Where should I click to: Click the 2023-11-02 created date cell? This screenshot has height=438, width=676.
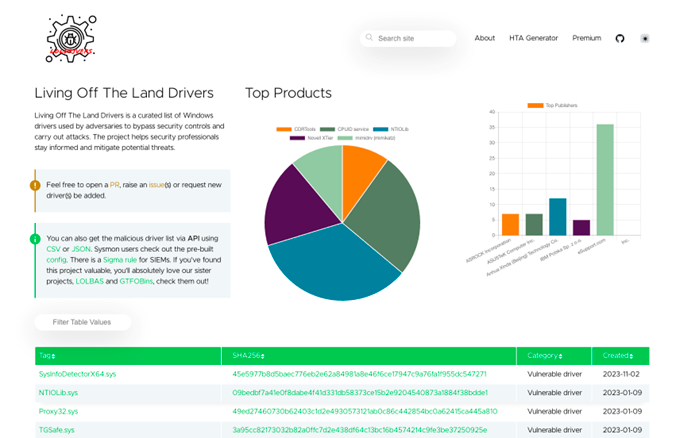(x=621, y=374)
